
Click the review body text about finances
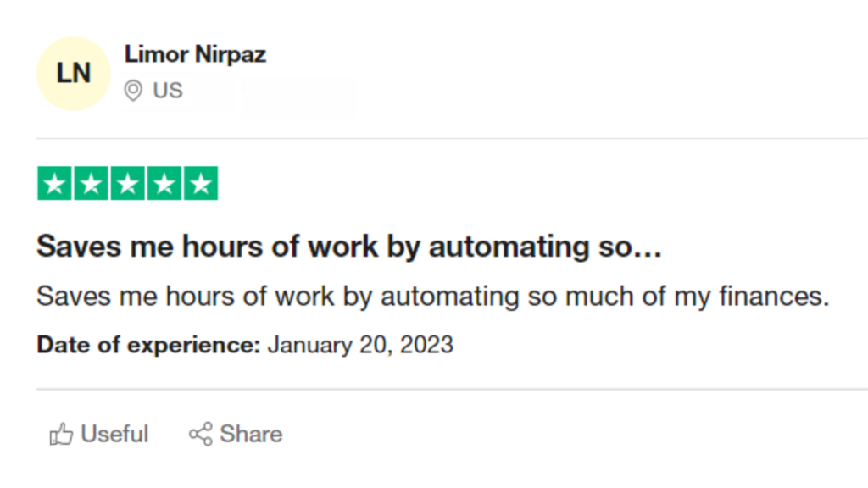433,296
